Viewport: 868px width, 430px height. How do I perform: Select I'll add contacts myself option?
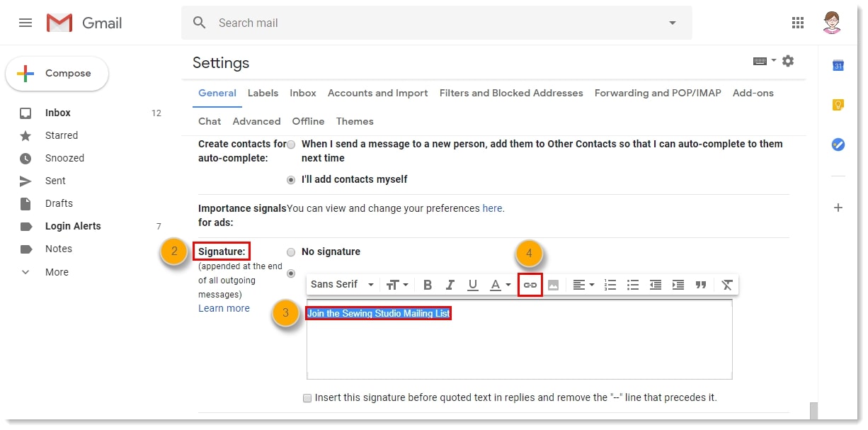pos(291,180)
